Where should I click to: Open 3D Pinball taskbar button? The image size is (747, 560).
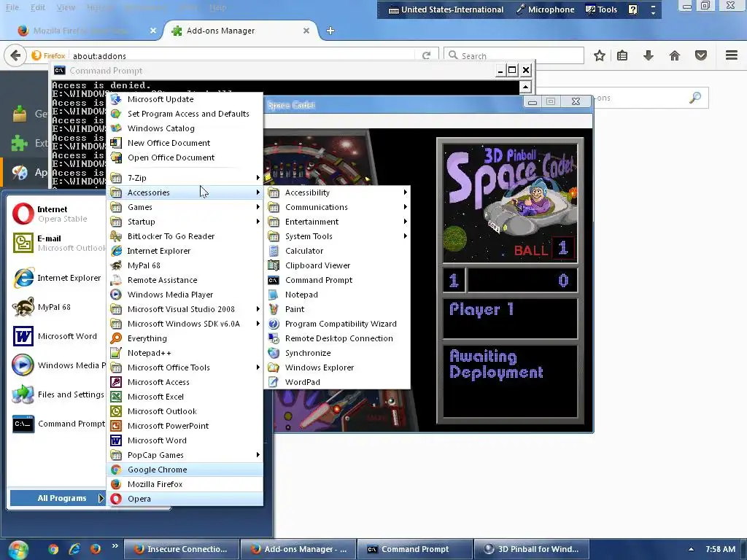coord(532,549)
